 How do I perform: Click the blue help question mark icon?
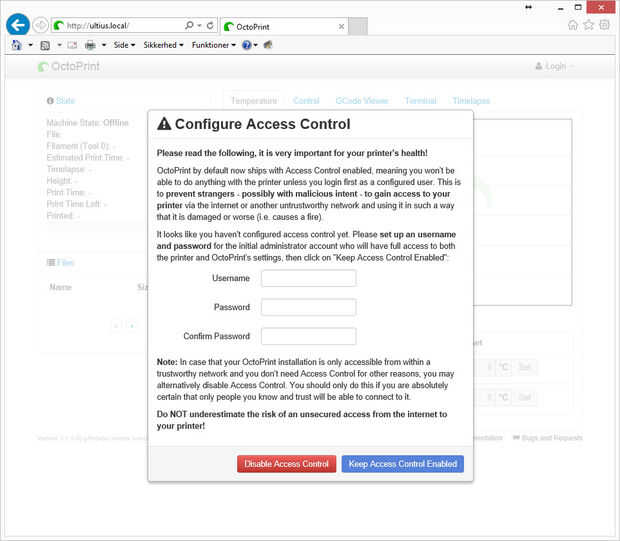click(x=247, y=45)
